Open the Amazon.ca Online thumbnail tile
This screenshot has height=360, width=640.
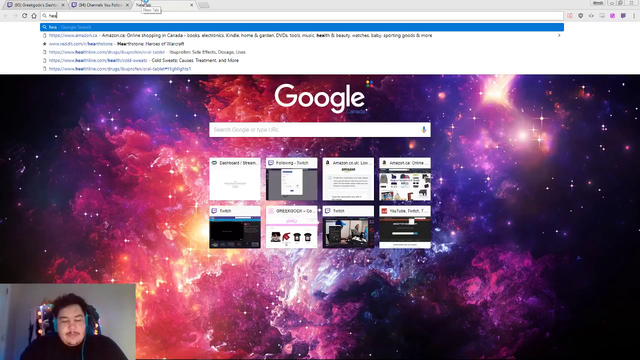pos(405,179)
